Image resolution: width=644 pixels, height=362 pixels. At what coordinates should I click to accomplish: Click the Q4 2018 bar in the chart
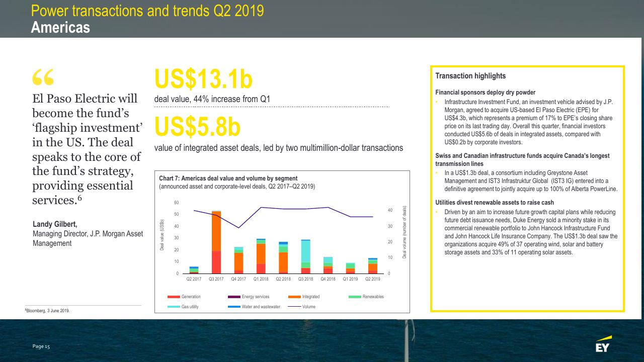tap(328, 265)
